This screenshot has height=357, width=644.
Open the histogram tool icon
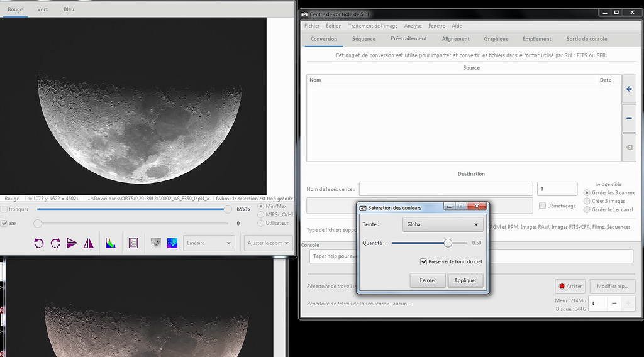[x=111, y=243]
